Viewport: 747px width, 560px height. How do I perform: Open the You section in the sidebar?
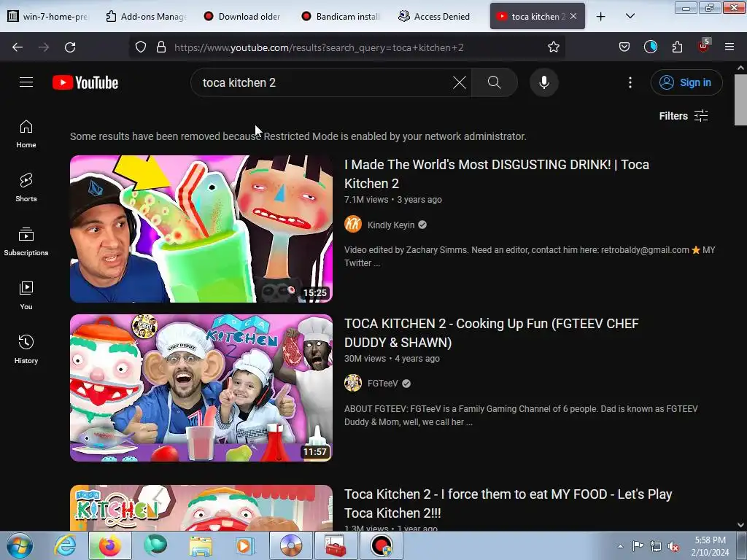[26, 296]
